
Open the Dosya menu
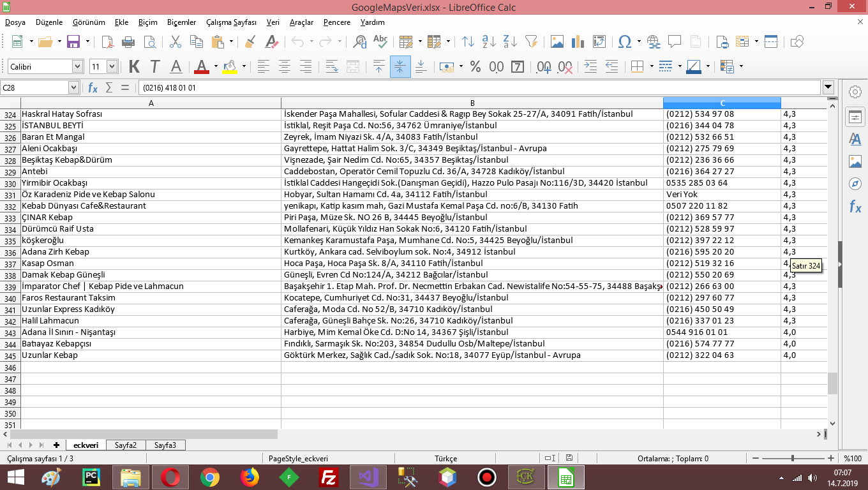(x=15, y=22)
